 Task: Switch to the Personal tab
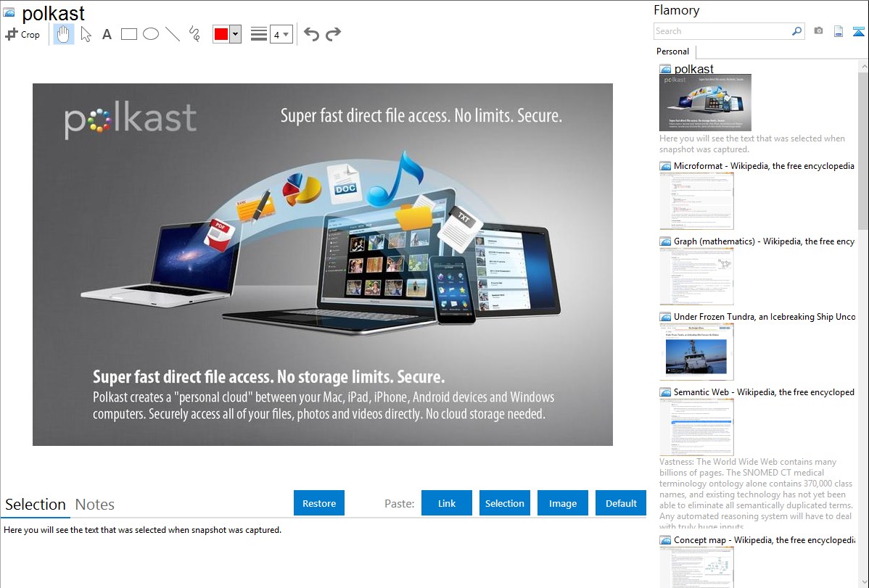click(x=673, y=51)
